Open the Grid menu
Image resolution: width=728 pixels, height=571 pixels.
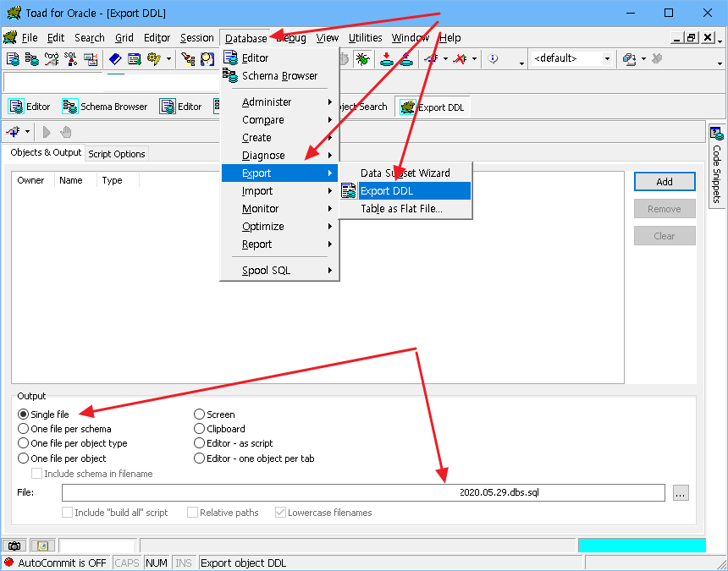point(124,37)
